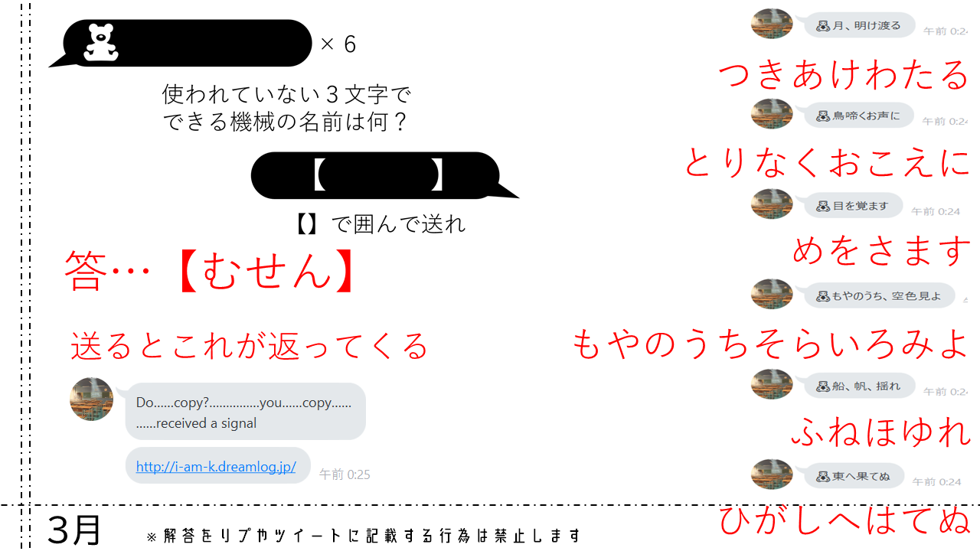Click avatar beside 鳥啼くお声に message

coord(772,113)
